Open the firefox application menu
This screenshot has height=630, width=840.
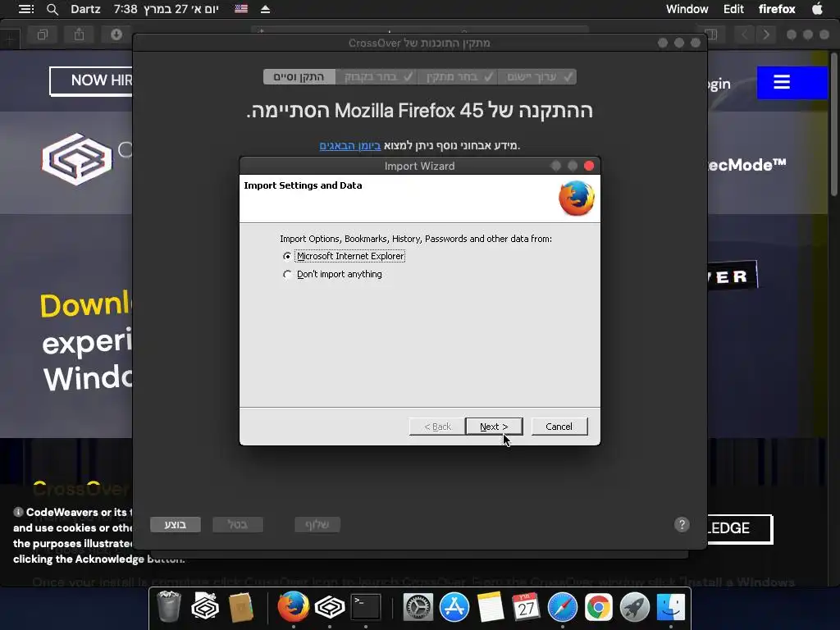point(777,9)
